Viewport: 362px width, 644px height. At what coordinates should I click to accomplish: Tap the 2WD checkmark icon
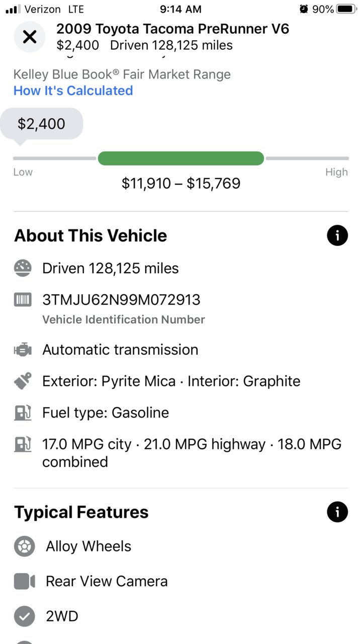tap(25, 616)
